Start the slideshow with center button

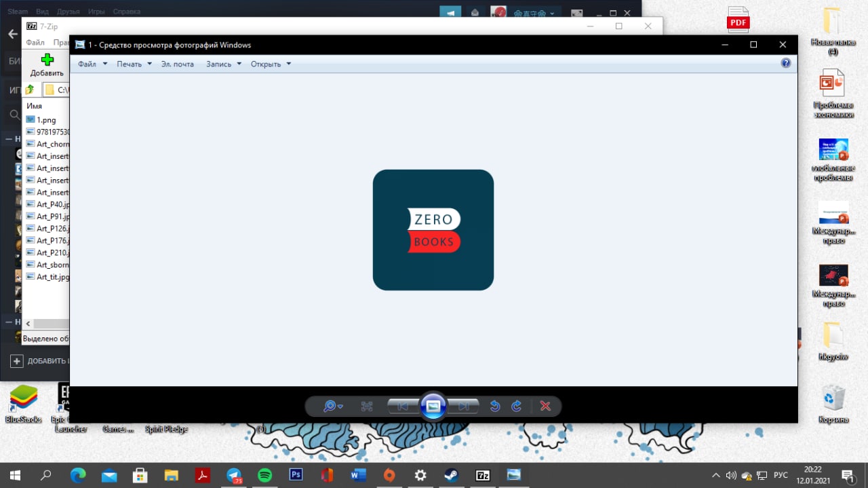pyautogui.click(x=433, y=407)
